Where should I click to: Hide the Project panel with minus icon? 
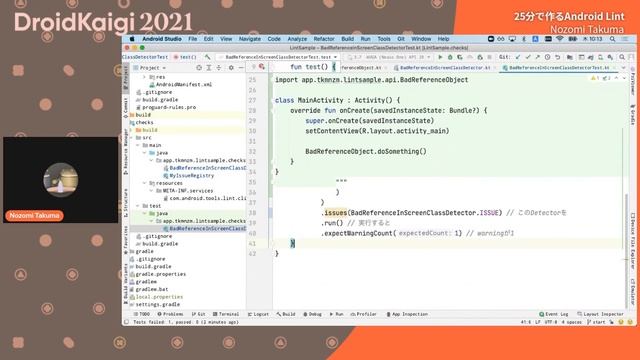pyautogui.click(x=241, y=68)
